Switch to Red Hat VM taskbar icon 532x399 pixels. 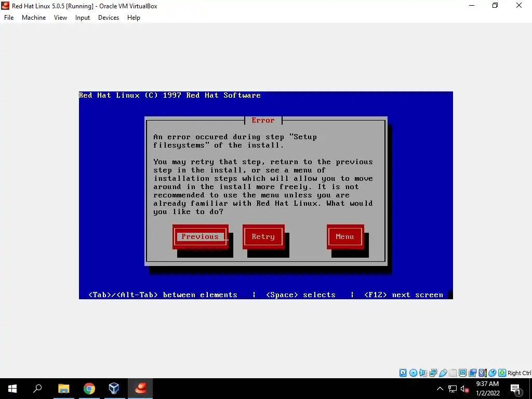[x=140, y=389]
